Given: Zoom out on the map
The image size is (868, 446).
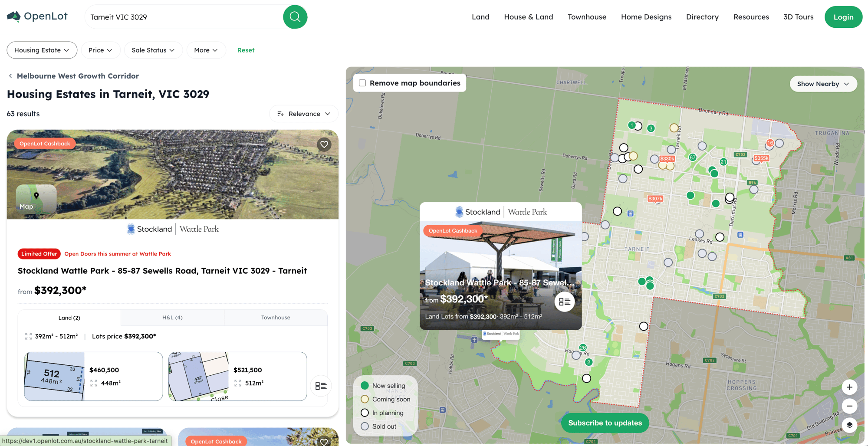Looking at the screenshot, I should [849, 406].
